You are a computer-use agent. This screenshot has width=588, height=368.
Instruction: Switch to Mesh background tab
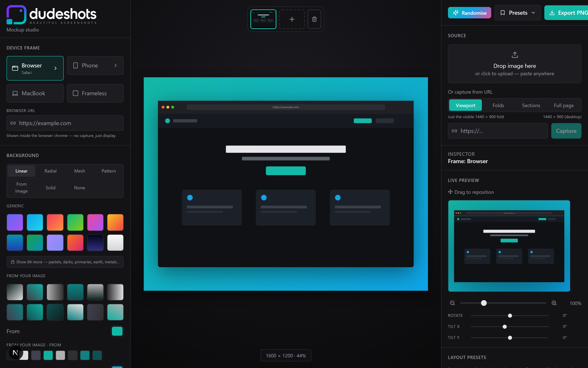click(x=80, y=171)
